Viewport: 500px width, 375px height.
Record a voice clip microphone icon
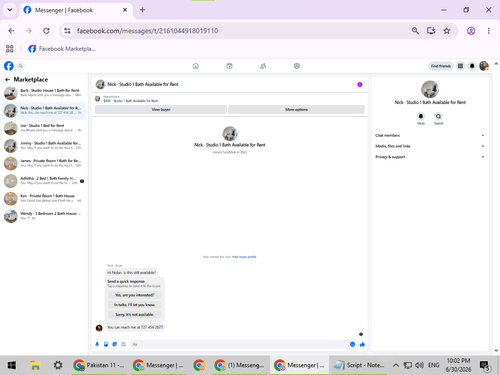[97, 344]
